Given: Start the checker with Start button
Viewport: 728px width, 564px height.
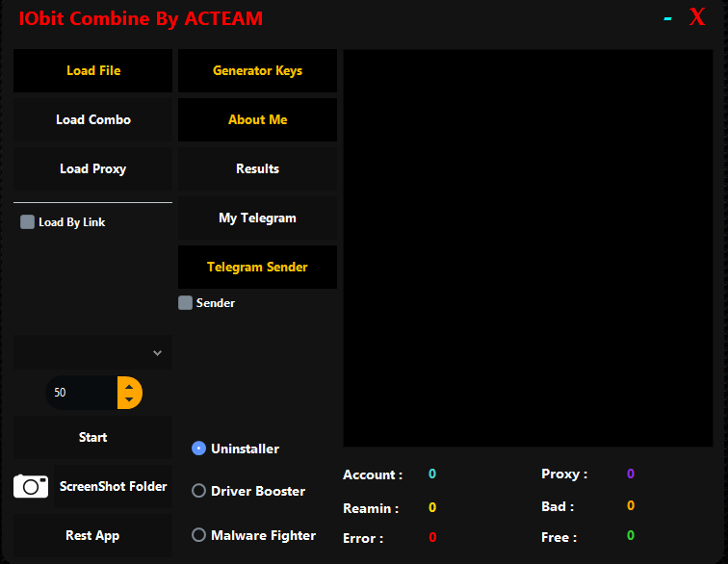Looking at the screenshot, I should 92,437.
